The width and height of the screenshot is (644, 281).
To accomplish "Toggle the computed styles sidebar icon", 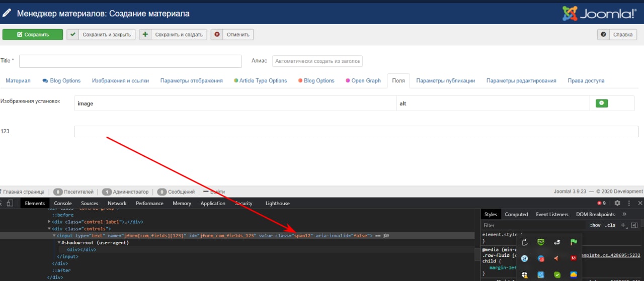I will [x=634, y=225].
